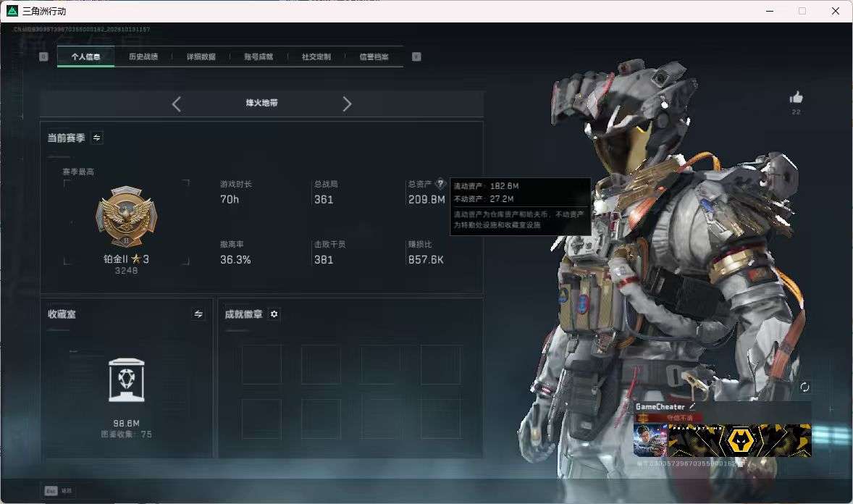The height and width of the screenshot is (504, 853).
Task: Give a like with the thumbs-up icon
Action: (x=797, y=98)
